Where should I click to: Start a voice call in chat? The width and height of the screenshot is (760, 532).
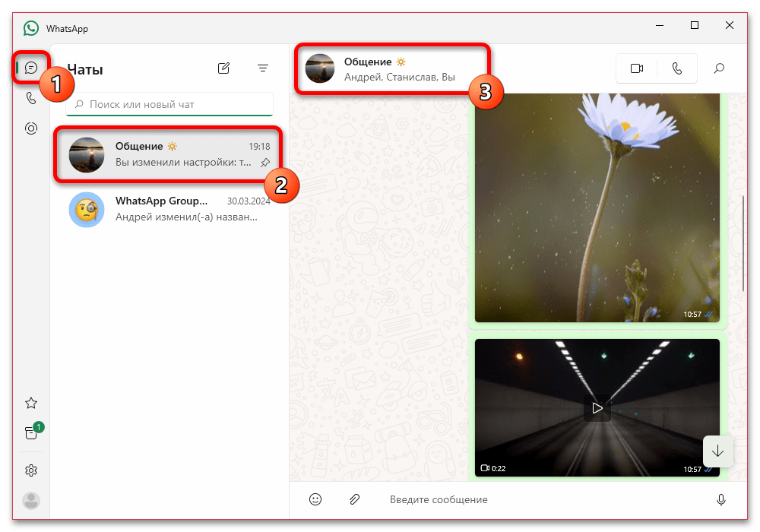(677, 68)
